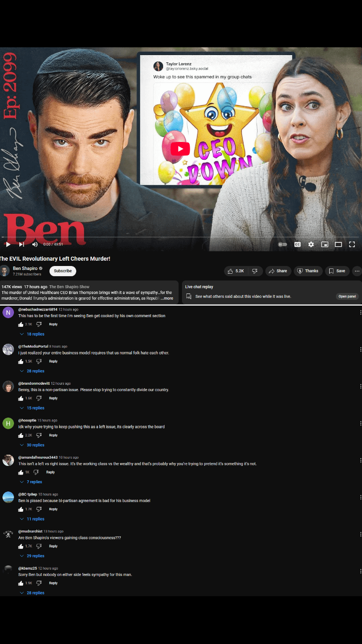The image size is (362, 644).
Task: Open three-dot menu on mudnarchist's comment
Action: 360,534
